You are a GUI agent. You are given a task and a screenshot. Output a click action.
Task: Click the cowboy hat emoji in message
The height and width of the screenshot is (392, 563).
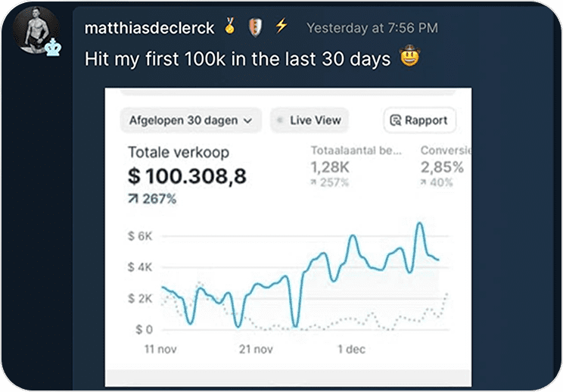409,56
